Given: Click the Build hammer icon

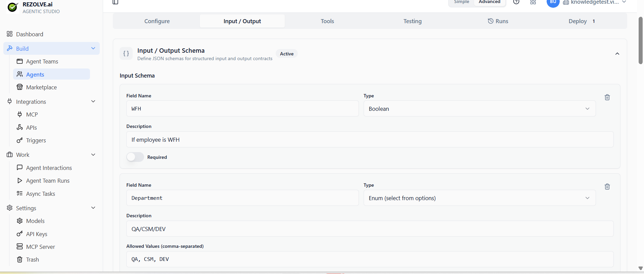Looking at the screenshot, I should coord(10,48).
